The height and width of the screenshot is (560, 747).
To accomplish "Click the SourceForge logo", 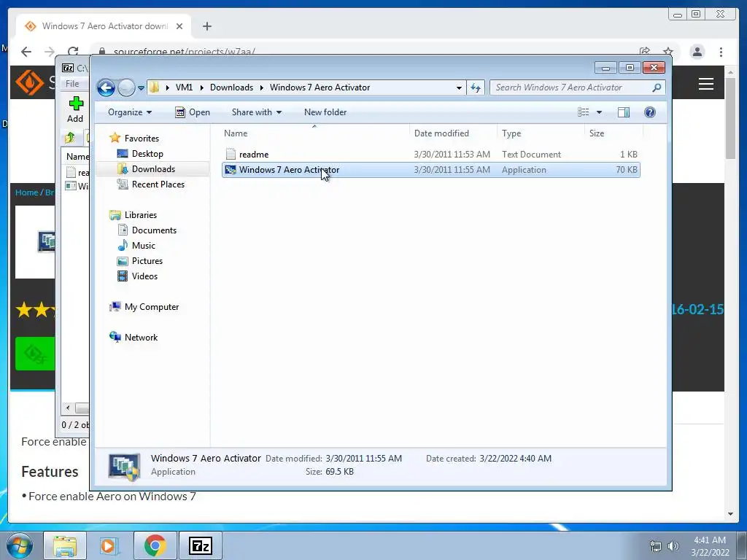I will 29,82.
